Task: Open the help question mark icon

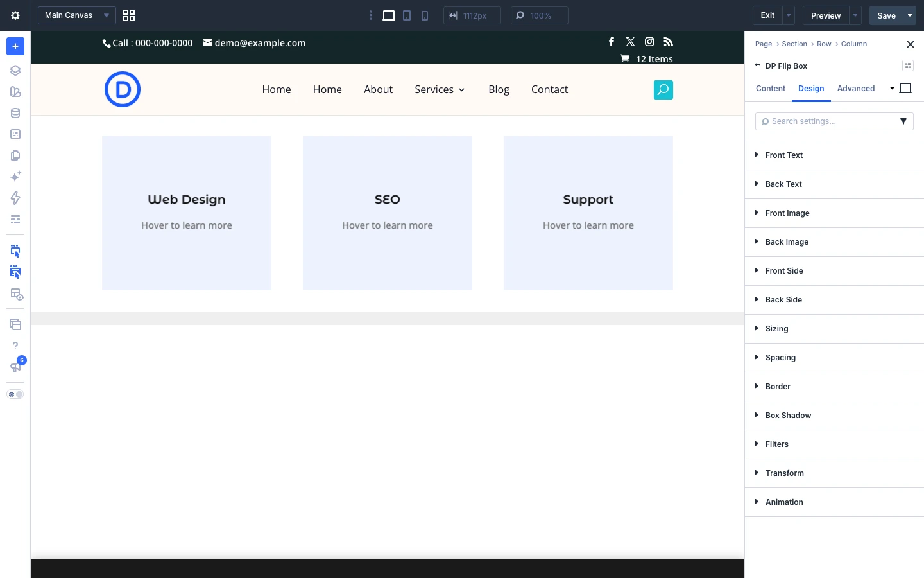Action: (x=15, y=346)
